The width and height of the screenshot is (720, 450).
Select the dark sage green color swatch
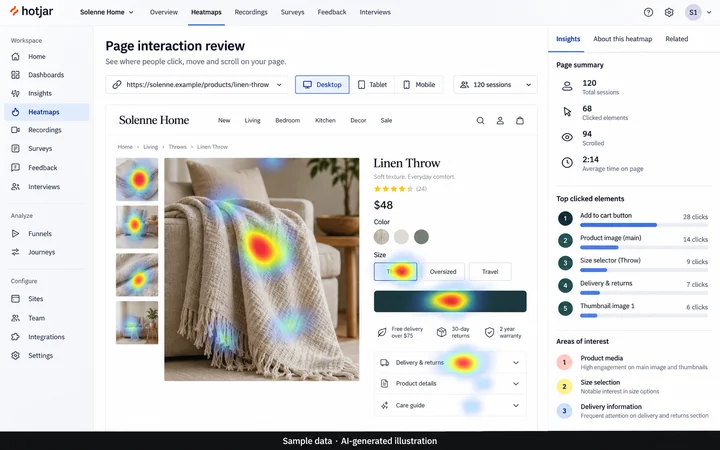421,237
